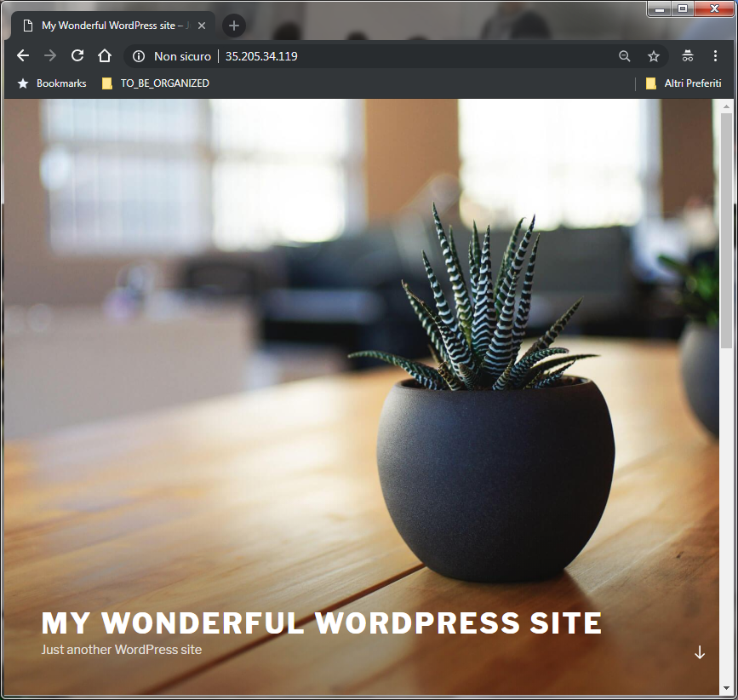Open the Bookmarks star item
The width and height of the screenshot is (738, 700).
(52, 83)
